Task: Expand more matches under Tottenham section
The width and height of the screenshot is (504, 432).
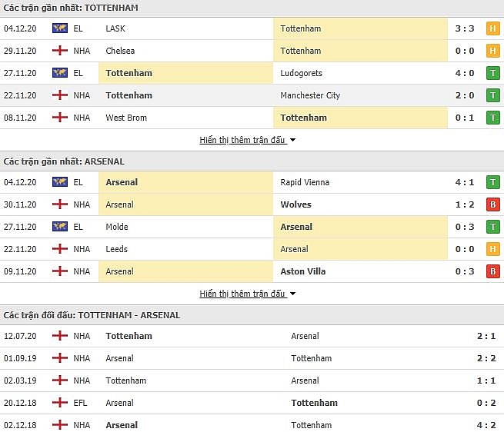Action: point(242,140)
